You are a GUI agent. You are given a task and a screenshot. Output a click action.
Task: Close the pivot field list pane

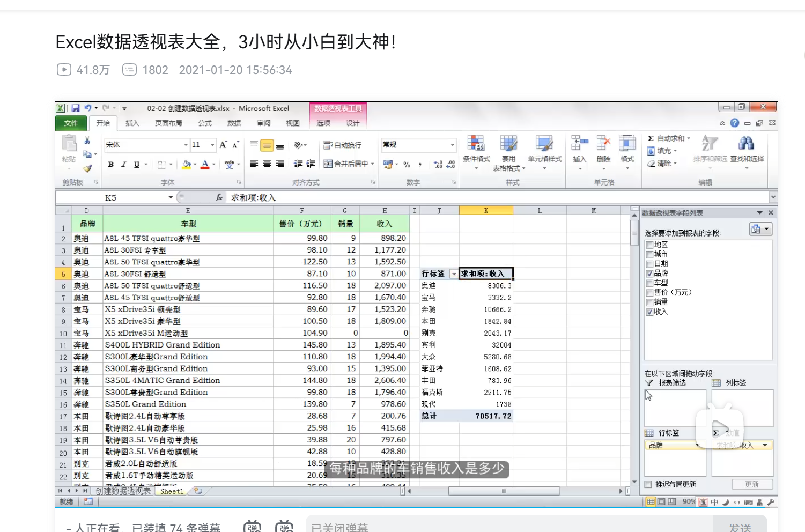(771, 213)
